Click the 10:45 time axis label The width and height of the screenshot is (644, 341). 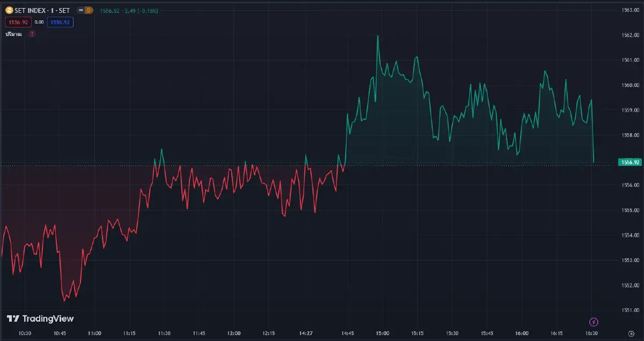click(60, 333)
